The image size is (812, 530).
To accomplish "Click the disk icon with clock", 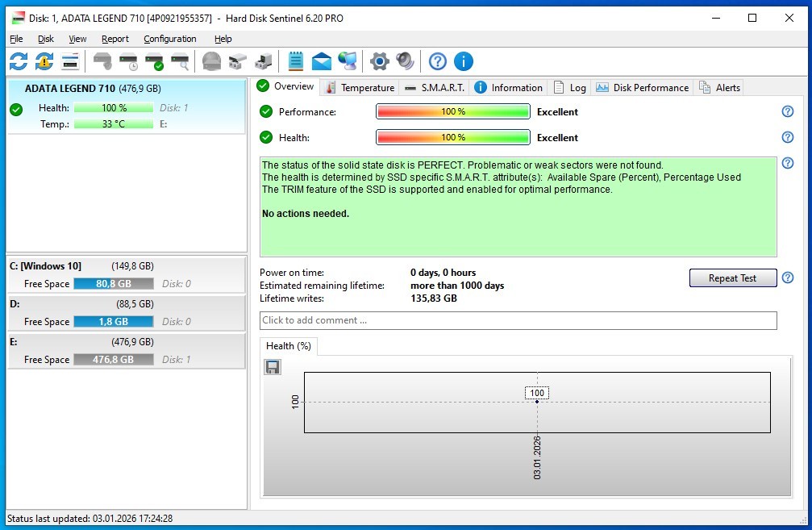I will (x=128, y=61).
